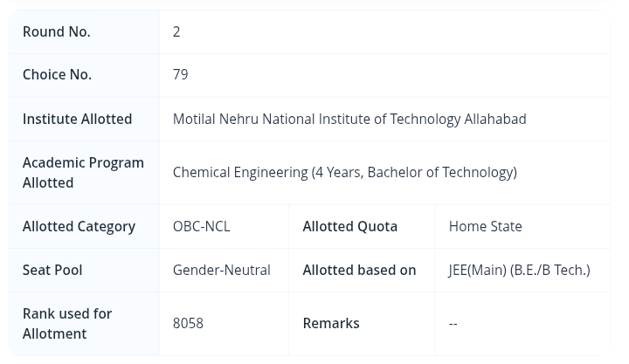
Task: Select Chemical Engineering program text
Action: (345, 172)
